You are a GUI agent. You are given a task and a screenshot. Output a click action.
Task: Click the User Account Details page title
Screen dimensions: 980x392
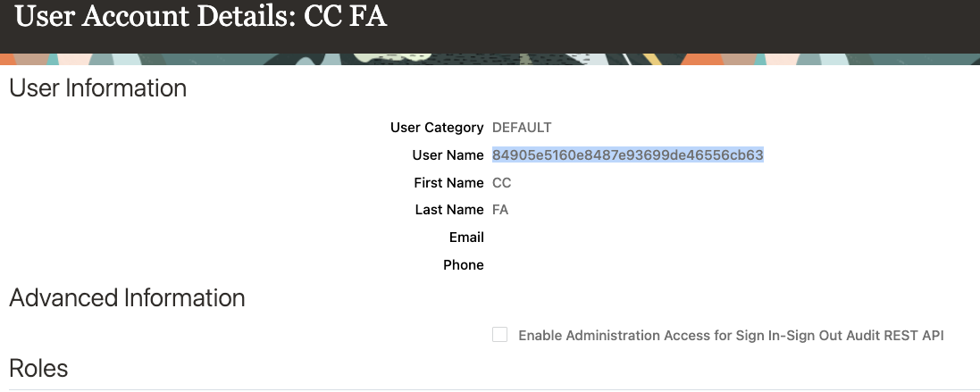tap(201, 17)
